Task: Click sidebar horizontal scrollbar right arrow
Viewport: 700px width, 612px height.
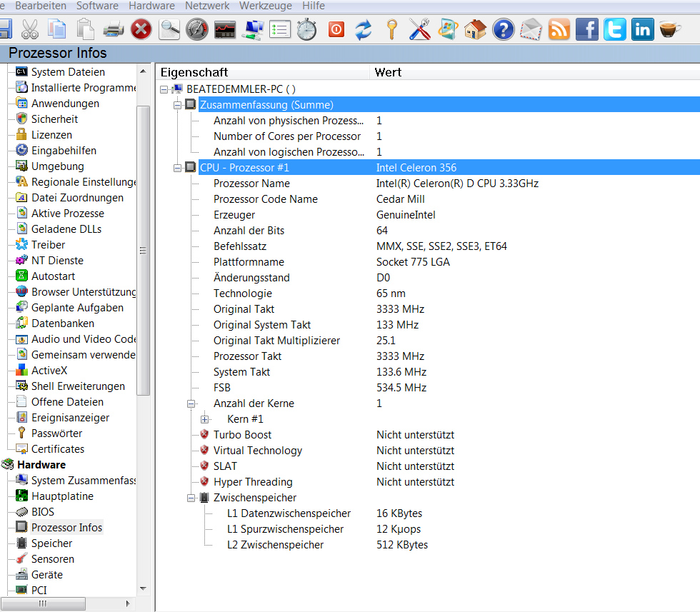Action: 128,603
